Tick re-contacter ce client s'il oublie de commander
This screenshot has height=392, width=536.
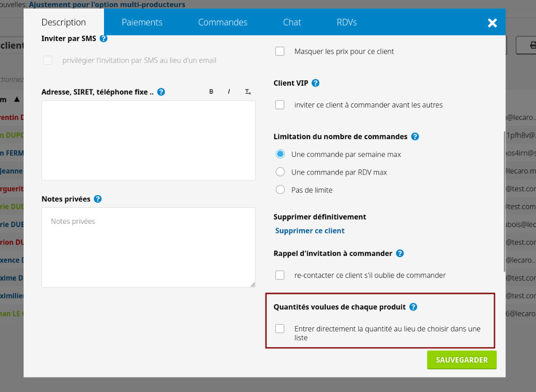280,275
